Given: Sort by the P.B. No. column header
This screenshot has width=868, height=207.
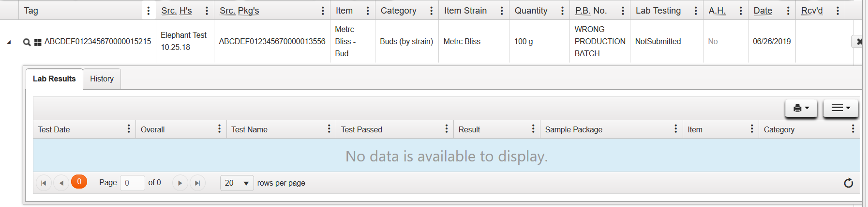Looking at the screenshot, I should [591, 11].
